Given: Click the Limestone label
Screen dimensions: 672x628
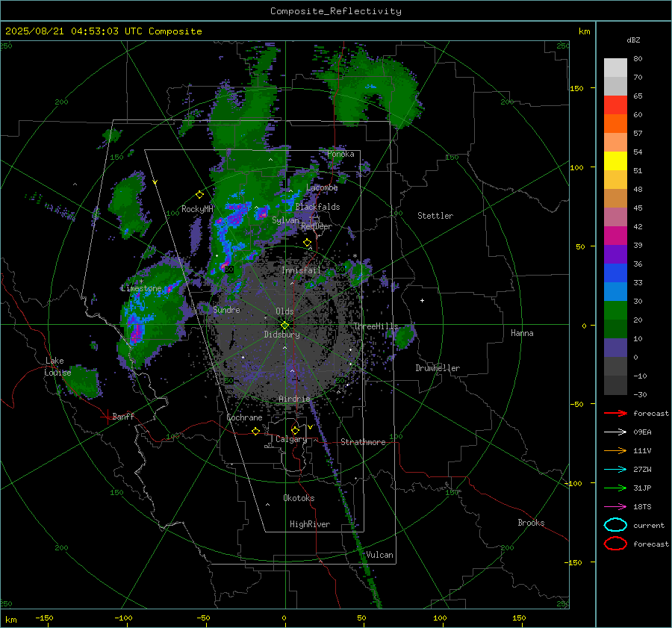Looking at the screenshot, I should (141, 288).
